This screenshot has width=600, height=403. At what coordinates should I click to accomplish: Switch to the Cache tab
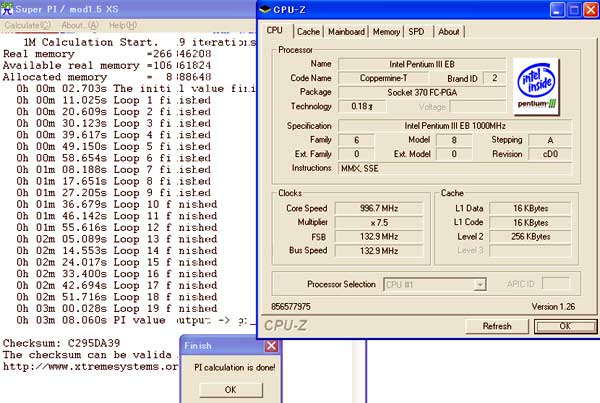click(308, 32)
